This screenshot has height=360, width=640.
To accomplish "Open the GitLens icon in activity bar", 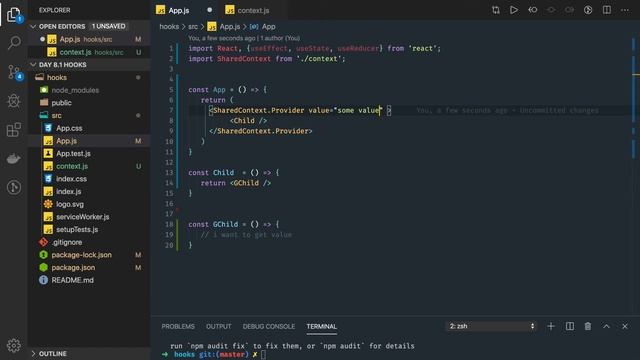I will [13, 187].
